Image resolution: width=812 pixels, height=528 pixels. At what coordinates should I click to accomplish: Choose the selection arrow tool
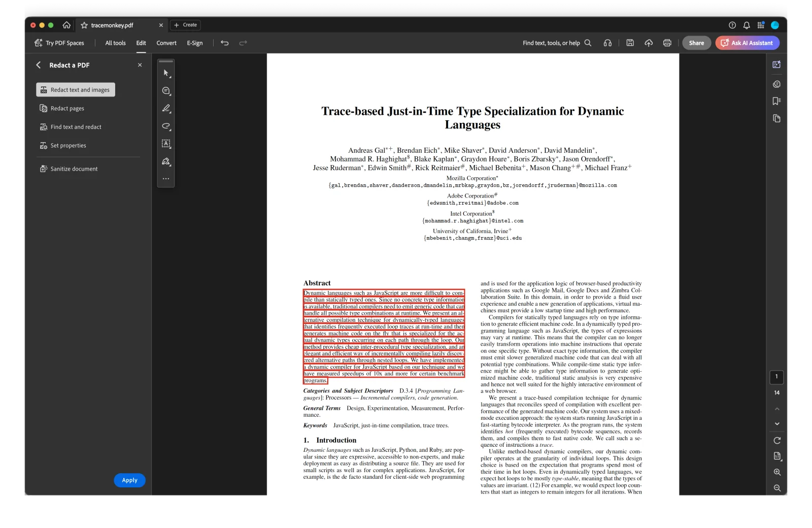click(166, 73)
